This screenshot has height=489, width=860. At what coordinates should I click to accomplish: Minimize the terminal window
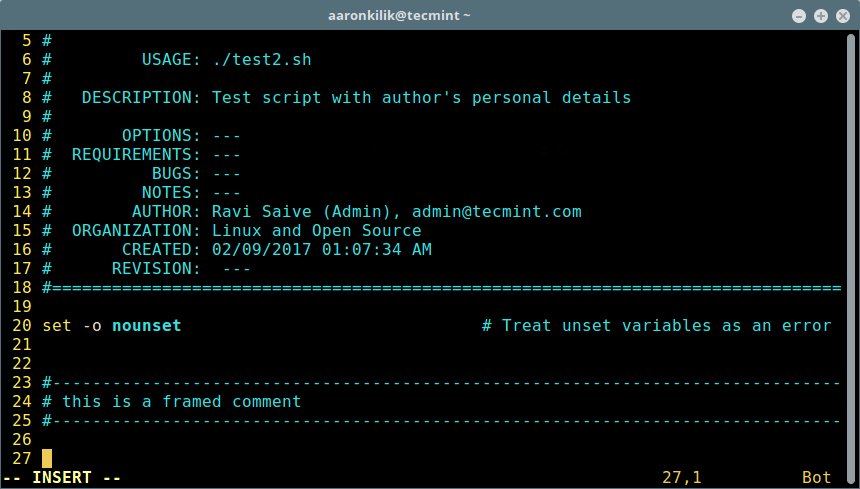(x=799, y=16)
